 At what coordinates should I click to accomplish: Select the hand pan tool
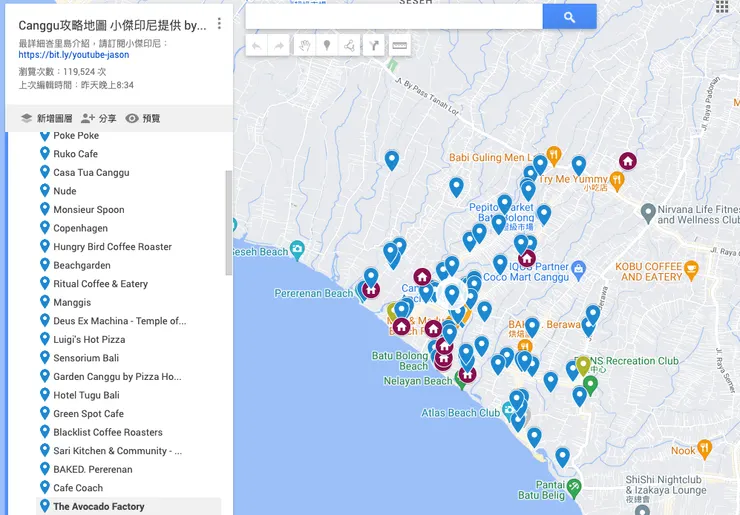pyautogui.click(x=304, y=46)
